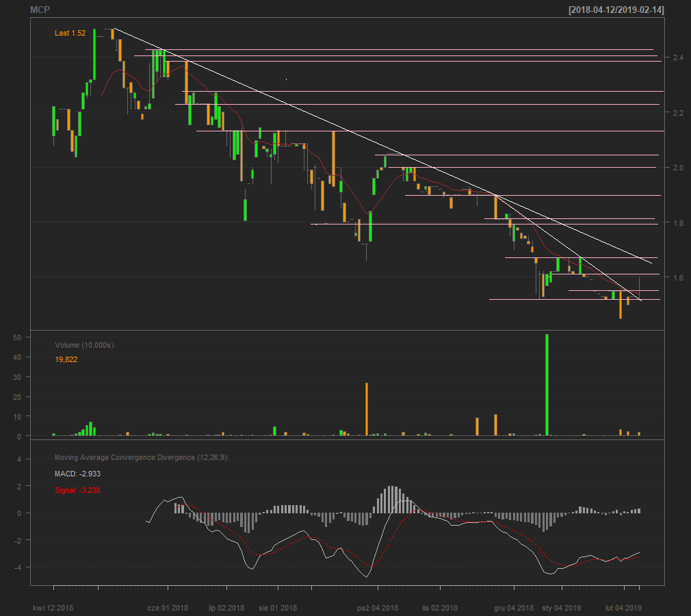This screenshot has height=616, width=691.
Task: Click the volume value 19,822
Action: pyautogui.click(x=66, y=359)
